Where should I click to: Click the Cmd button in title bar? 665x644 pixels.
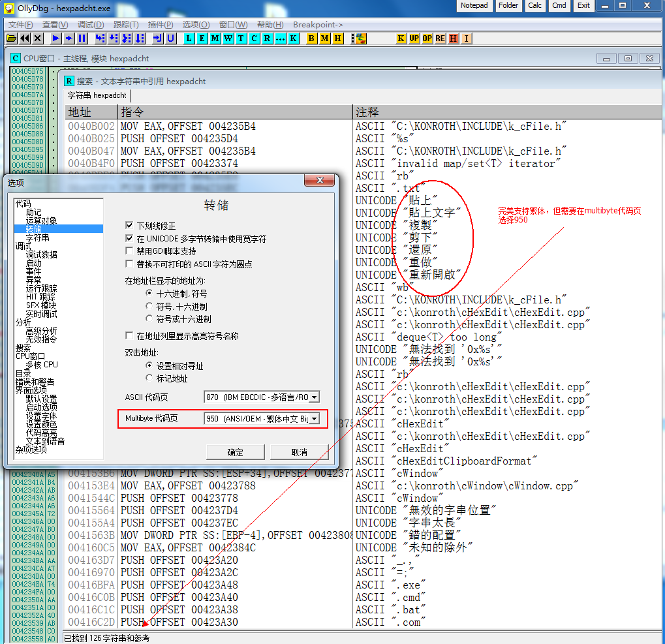(x=559, y=5)
